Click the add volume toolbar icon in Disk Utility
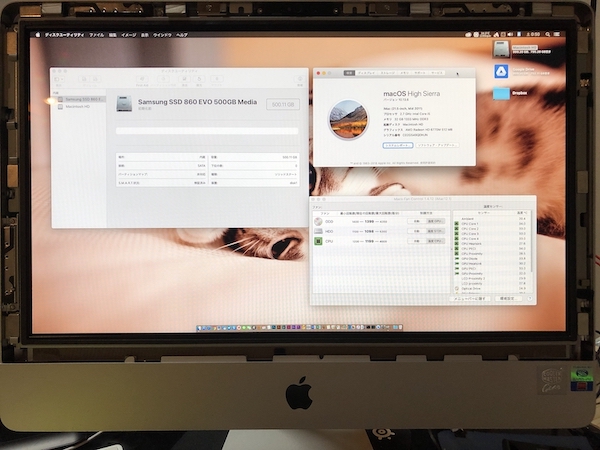This screenshot has height=450, width=600. [x=84, y=79]
